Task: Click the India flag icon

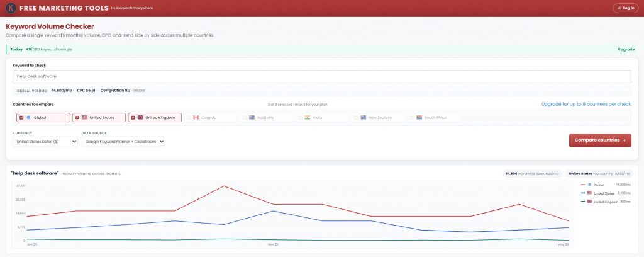Action: point(307,118)
